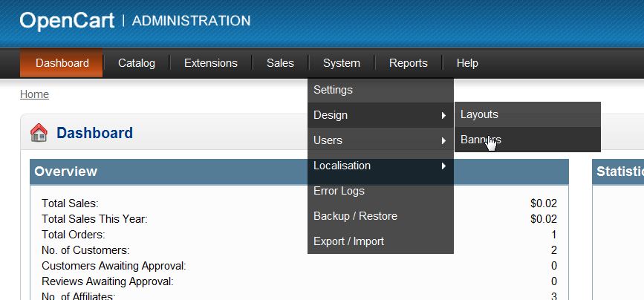644x300 pixels.
Task: Select the Dashboard tab in navigation bar
Action: (x=62, y=63)
